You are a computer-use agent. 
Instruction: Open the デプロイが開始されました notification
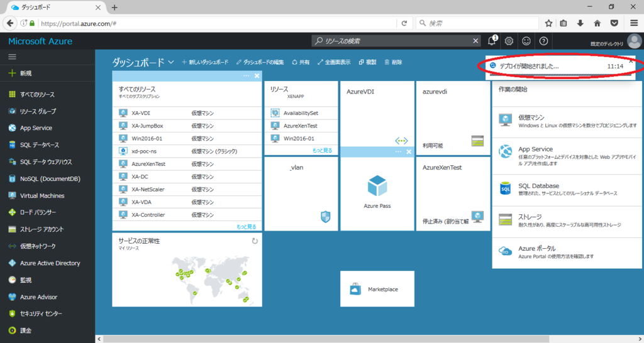coord(560,67)
